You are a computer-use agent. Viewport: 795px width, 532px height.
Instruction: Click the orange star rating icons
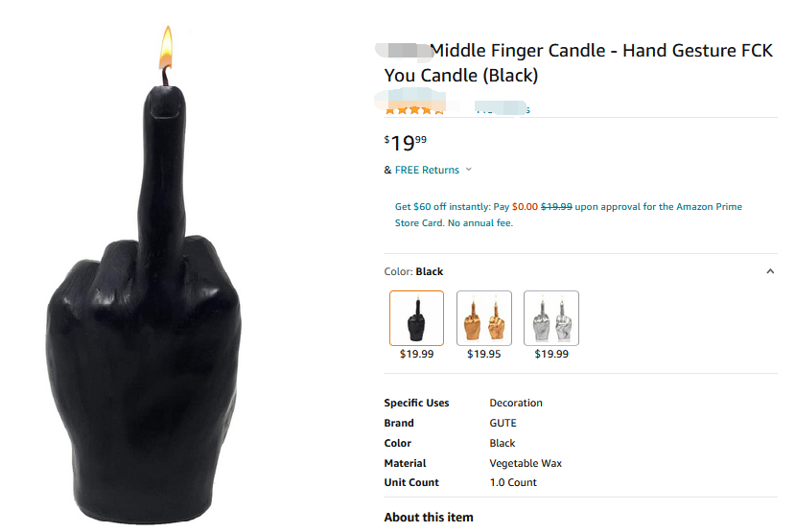click(x=414, y=110)
